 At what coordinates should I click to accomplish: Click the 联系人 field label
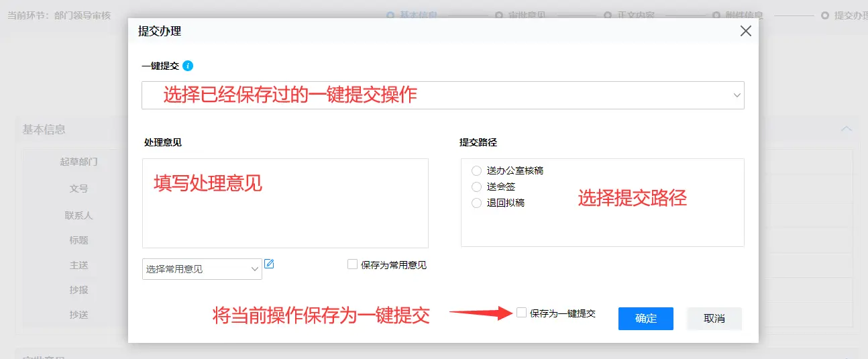coord(79,215)
